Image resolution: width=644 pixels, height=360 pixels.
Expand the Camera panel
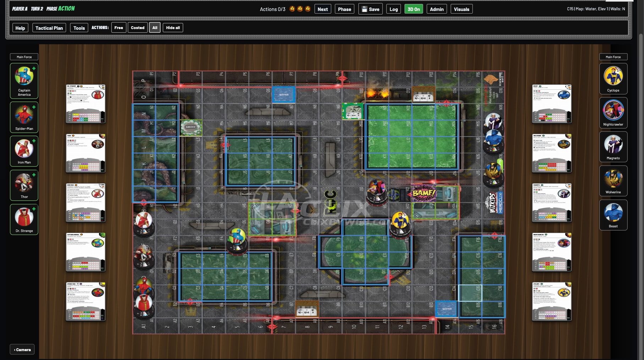22,350
